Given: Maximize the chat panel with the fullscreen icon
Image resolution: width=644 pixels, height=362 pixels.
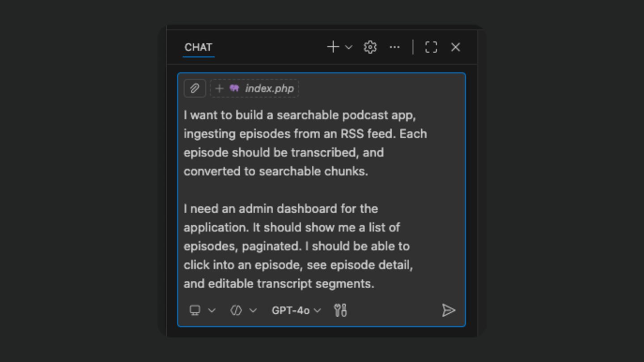Looking at the screenshot, I should 431,47.
